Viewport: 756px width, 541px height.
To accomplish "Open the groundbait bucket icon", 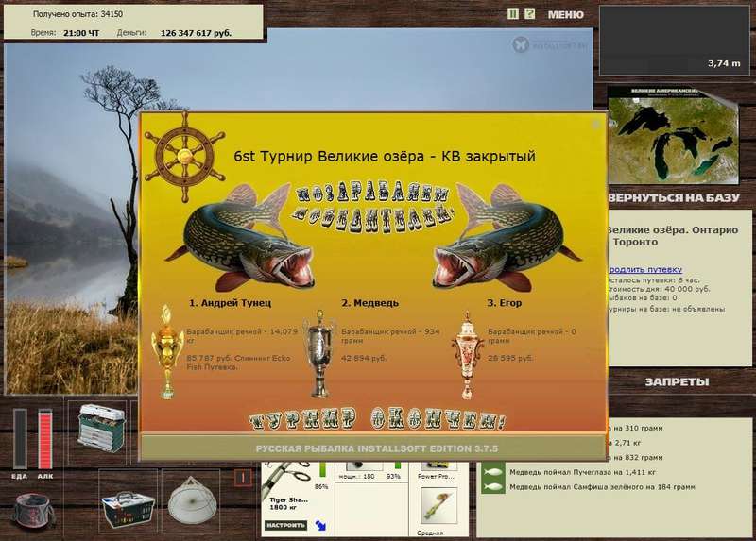I will (x=33, y=510).
